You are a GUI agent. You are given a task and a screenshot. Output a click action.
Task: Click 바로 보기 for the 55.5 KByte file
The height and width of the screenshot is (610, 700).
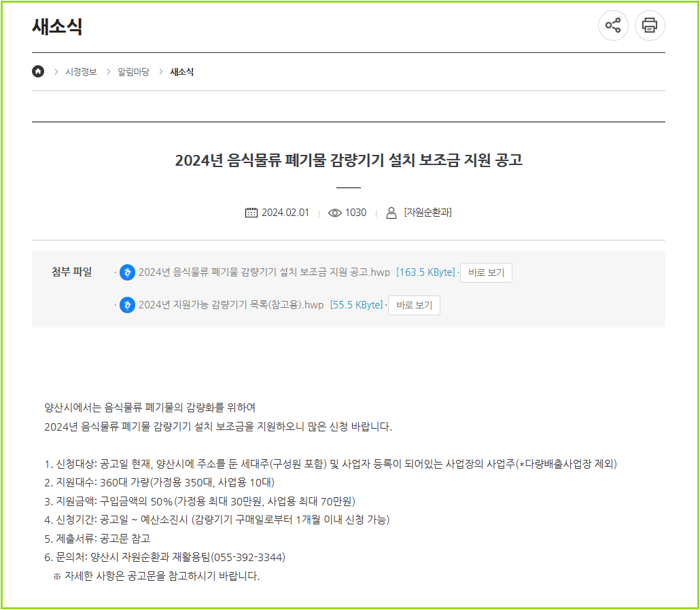(414, 305)
